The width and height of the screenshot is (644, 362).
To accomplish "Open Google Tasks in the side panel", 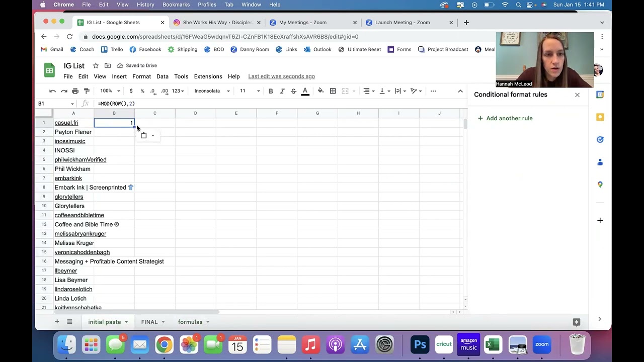I will point(600,140).
